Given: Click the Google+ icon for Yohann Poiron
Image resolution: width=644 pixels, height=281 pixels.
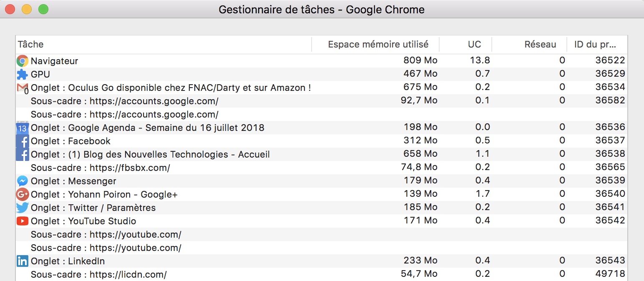Looking at the screenshot, I should (22, 194).
